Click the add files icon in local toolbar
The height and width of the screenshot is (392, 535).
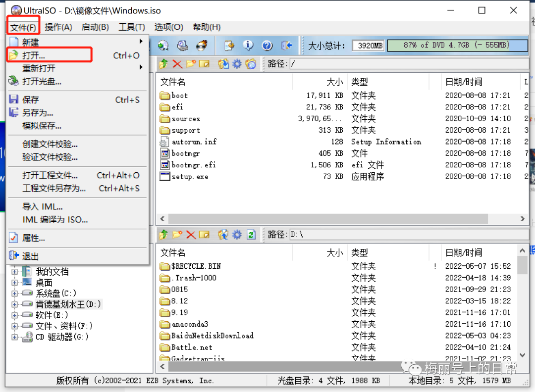click(223, 235)
